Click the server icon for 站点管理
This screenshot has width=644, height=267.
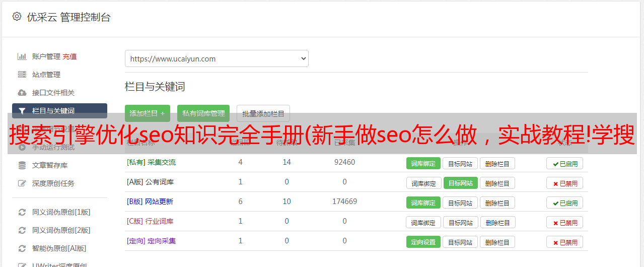[22, 75]
